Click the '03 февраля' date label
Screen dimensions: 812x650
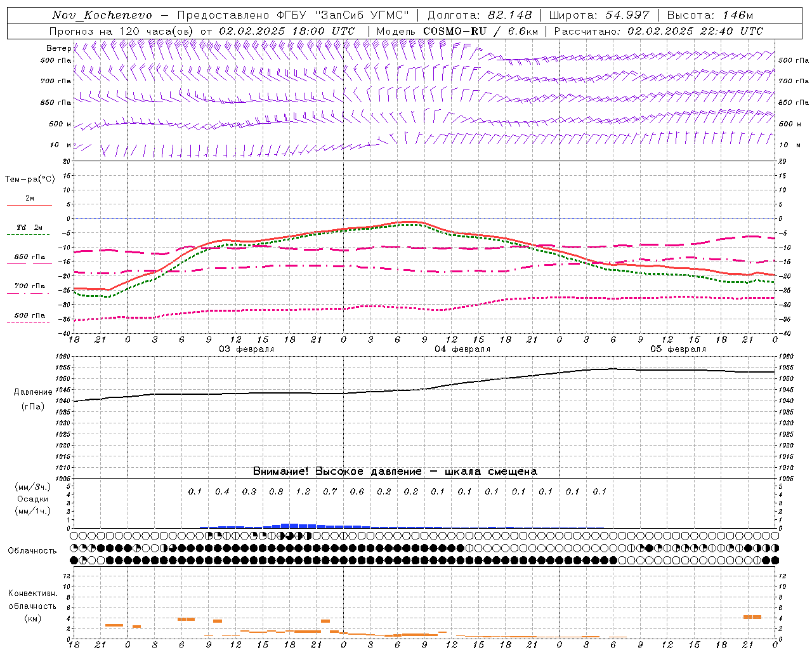247,349
